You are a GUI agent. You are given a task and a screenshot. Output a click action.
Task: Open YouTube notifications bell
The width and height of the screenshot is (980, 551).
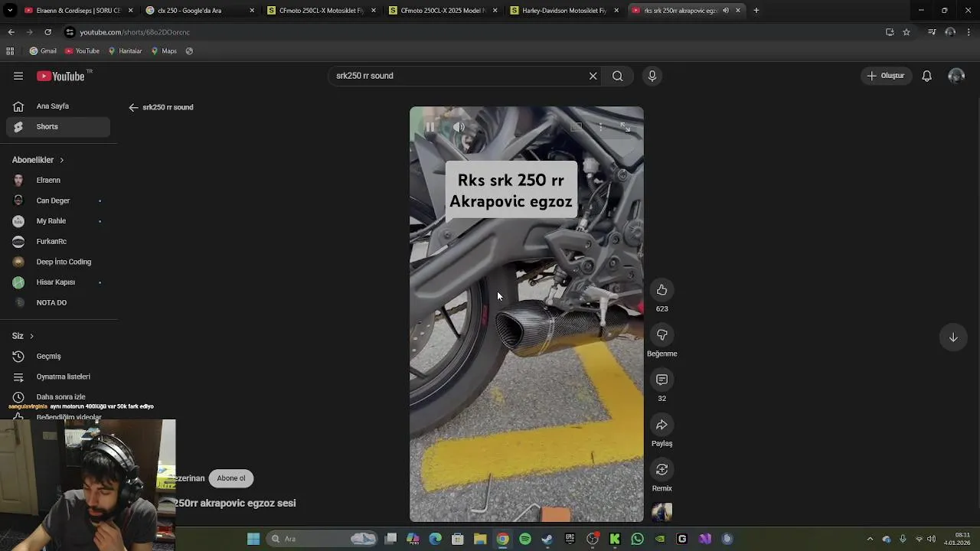click(926, 76)
